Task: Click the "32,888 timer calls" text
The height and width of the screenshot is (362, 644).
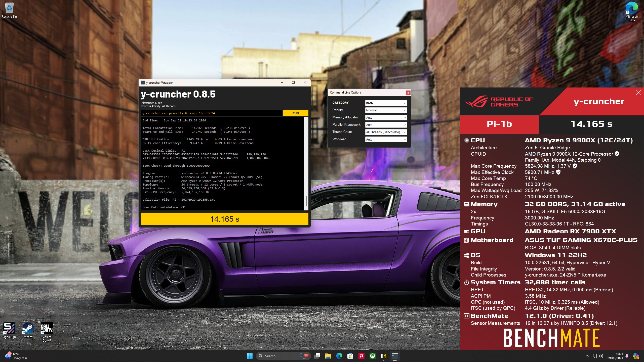Action: pyautogui.click(x=555, y=283)
